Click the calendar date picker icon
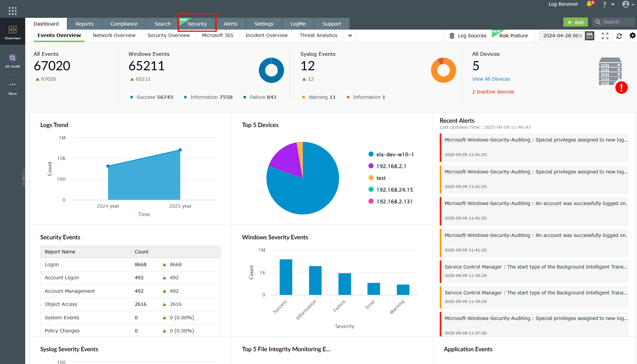The image size is (637, 364). pyautogui.click(x=590, y=36)
